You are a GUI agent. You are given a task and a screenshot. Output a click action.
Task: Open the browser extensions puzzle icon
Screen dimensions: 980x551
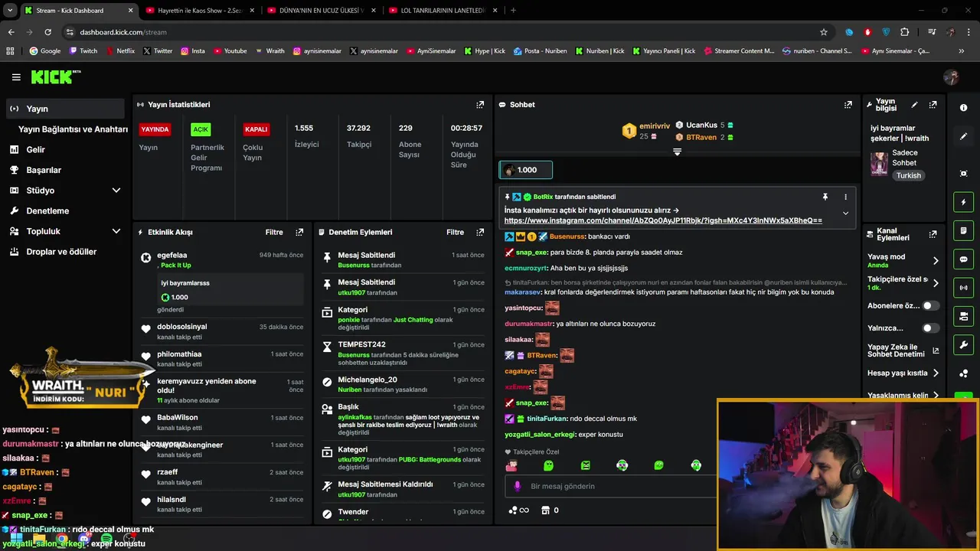pyautogui.click(x=905, y=32)
